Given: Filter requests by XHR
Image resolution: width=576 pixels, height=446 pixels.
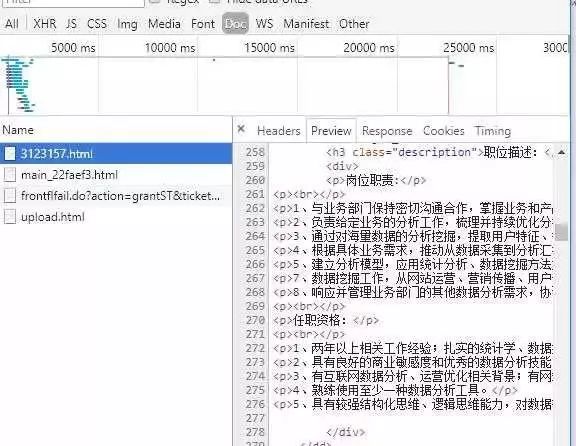Looking at the screenshot, I should coord(44,24).
